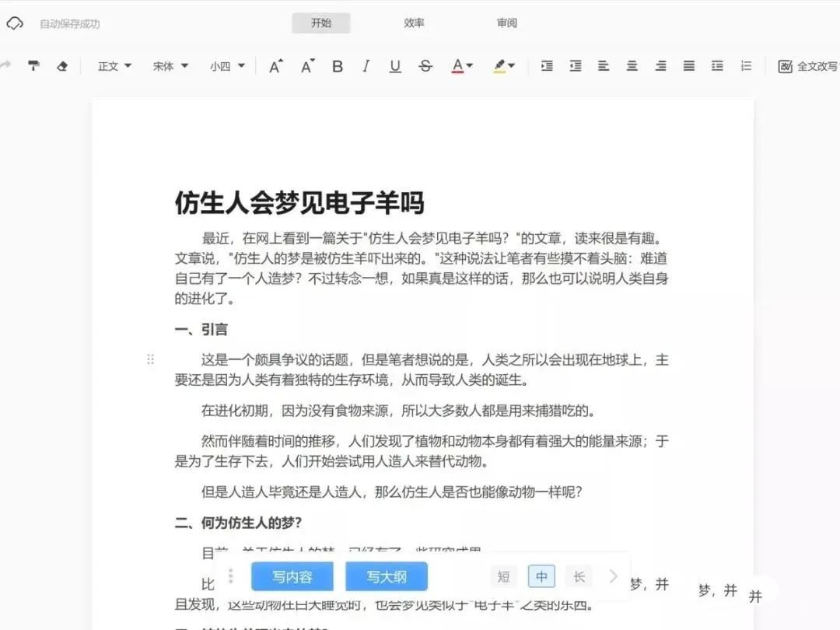Increase paragraph indent

(x=547, y=66)
